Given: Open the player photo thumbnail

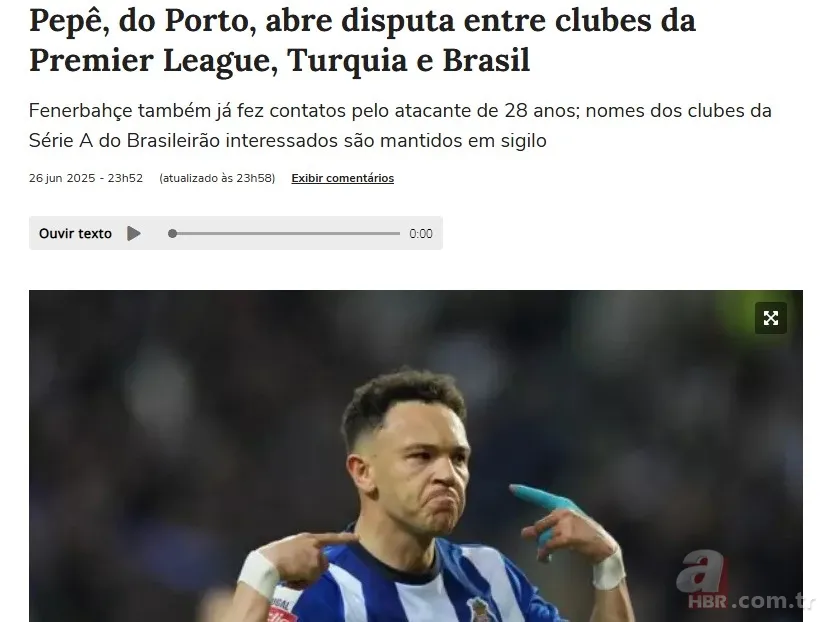Looking at the screenshot, I should [x=416, y=456].
